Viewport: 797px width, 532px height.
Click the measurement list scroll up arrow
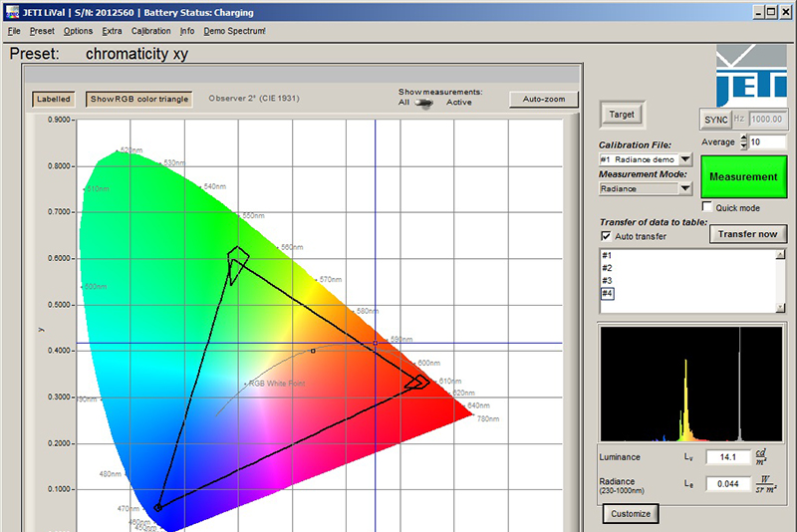781,255
